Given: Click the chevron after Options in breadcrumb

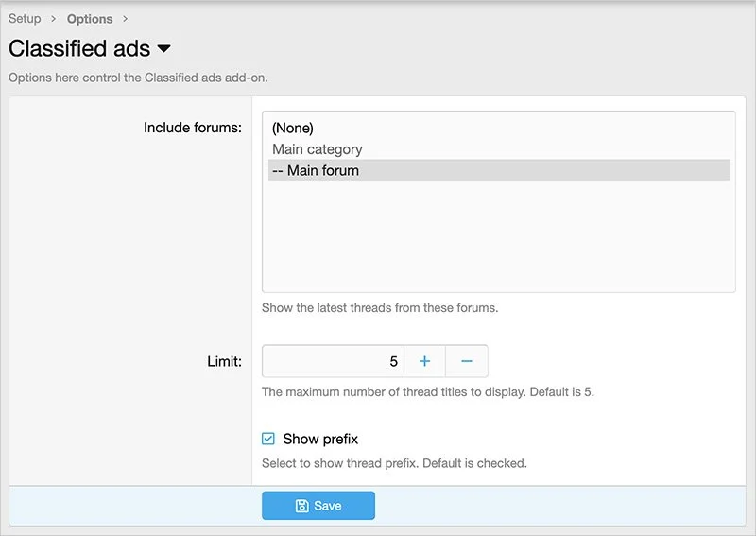Looking at the screenshot, I should click(125, 19).
